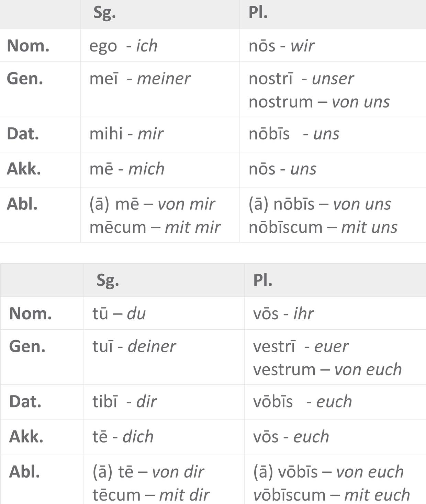The image size is (426, 504).
Task: Click the 'nōbīscum – mit uns' line
Action: 323,227
